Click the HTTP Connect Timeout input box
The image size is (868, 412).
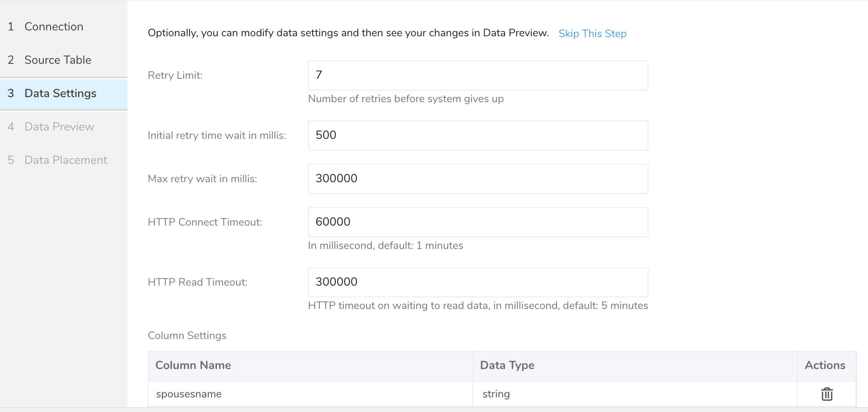point(478,222)
